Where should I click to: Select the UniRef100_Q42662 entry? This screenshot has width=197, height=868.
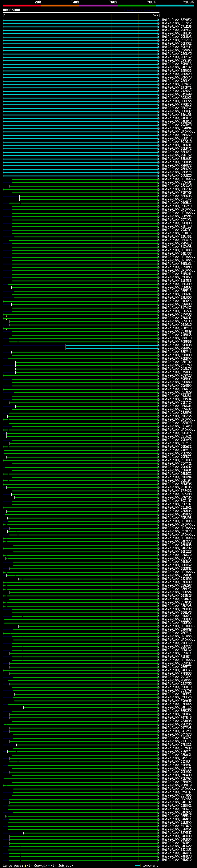(x=177, y=91)
